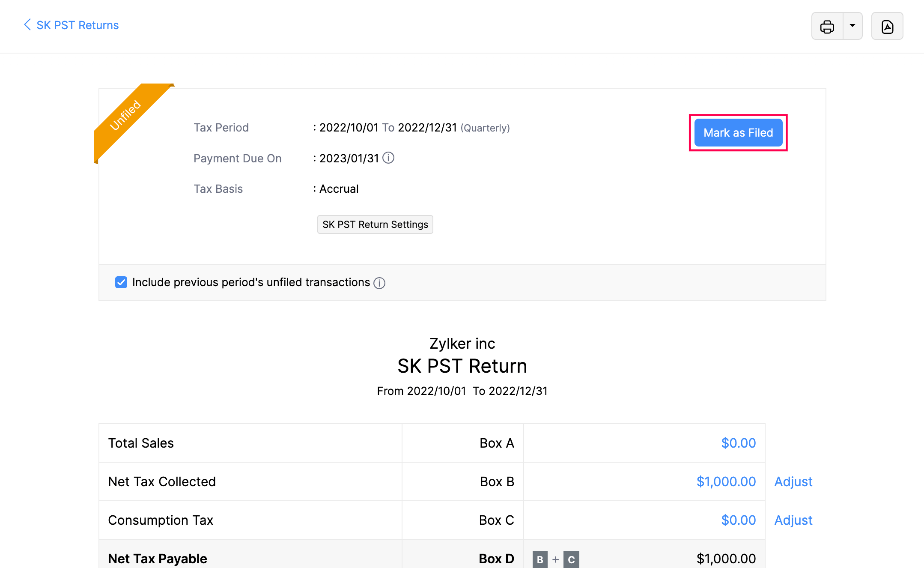Select the B badge in Net Tax Payable formula
The image size is (924, 568).
click(540, 559)
